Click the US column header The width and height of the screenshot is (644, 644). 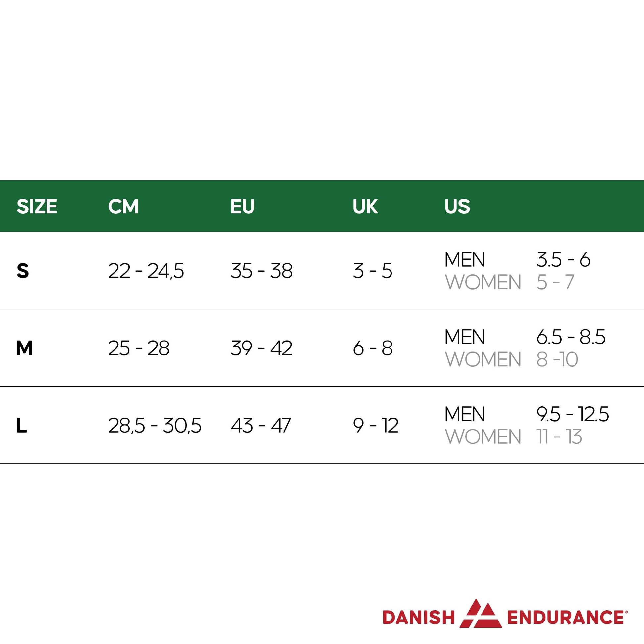(457, 206)
